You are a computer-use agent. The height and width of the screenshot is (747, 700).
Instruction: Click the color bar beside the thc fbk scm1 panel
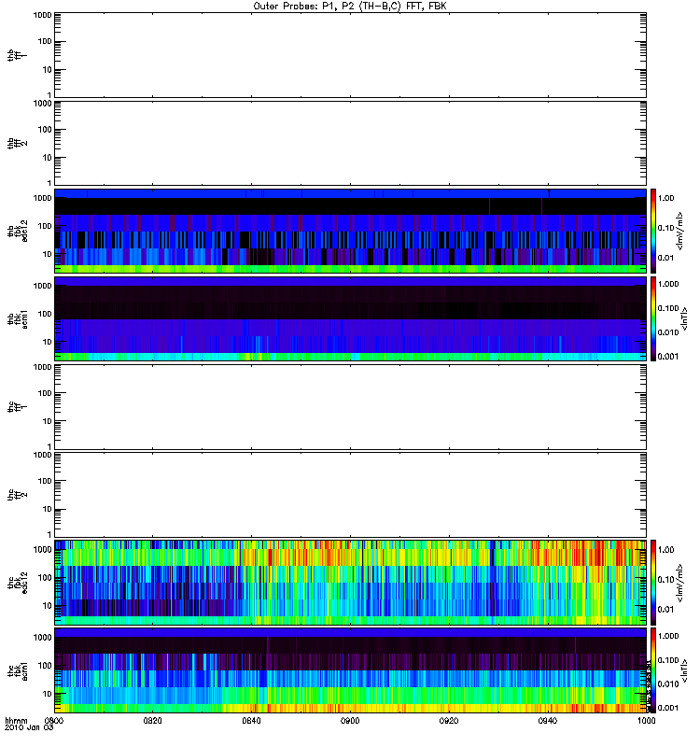(653, 670)
